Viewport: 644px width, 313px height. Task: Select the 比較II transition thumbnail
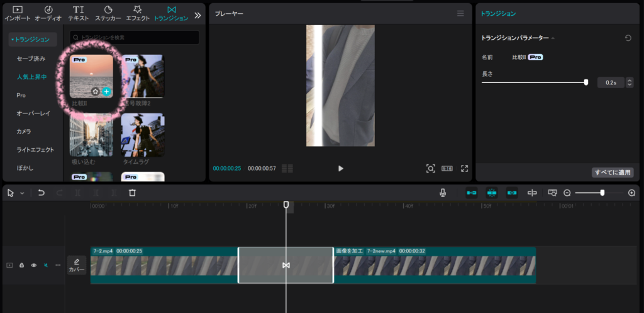tap(91, 76)
